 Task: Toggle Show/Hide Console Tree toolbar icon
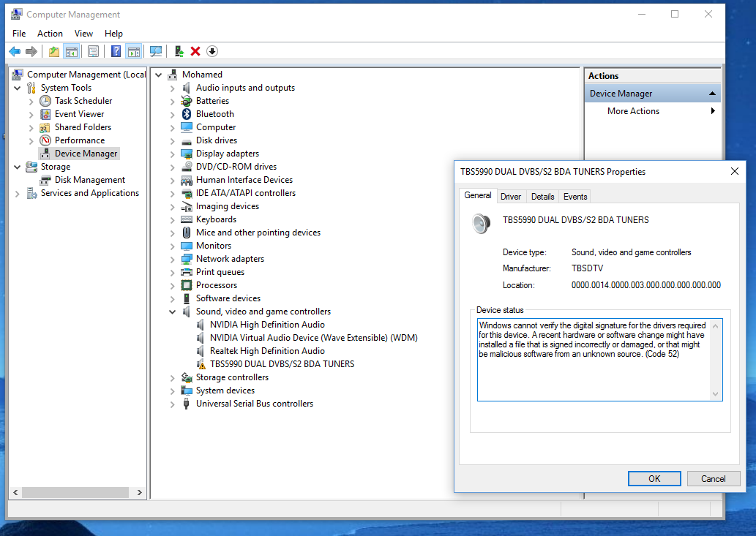(72, 51)
